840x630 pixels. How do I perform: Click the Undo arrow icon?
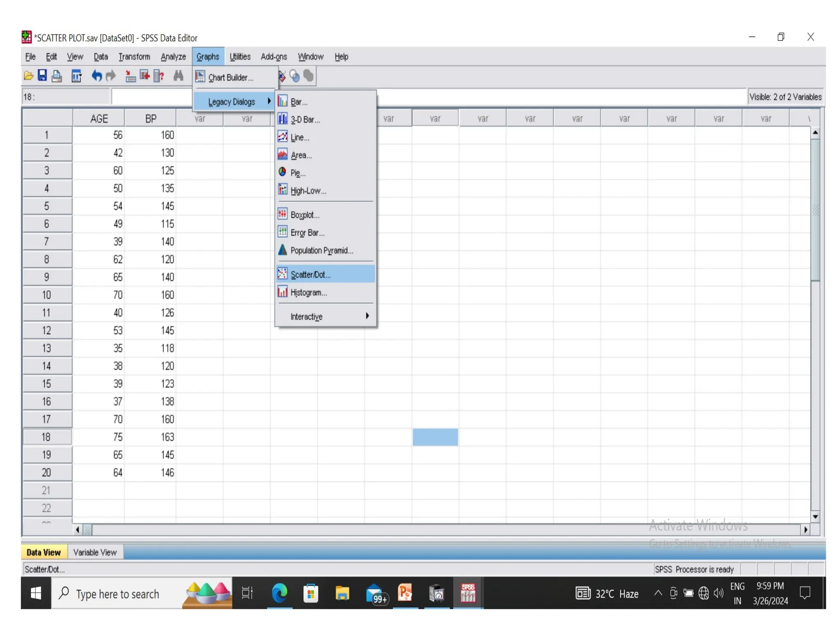(96, 76)
